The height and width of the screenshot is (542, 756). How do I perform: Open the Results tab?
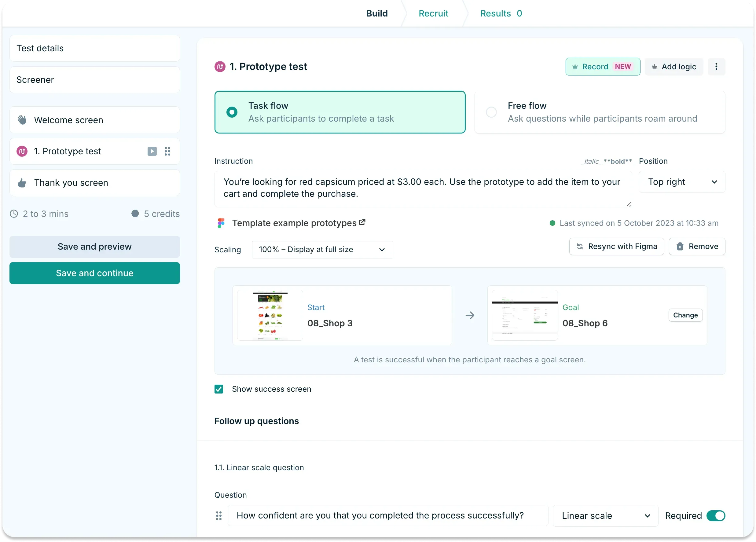click(x=496, y=13)
